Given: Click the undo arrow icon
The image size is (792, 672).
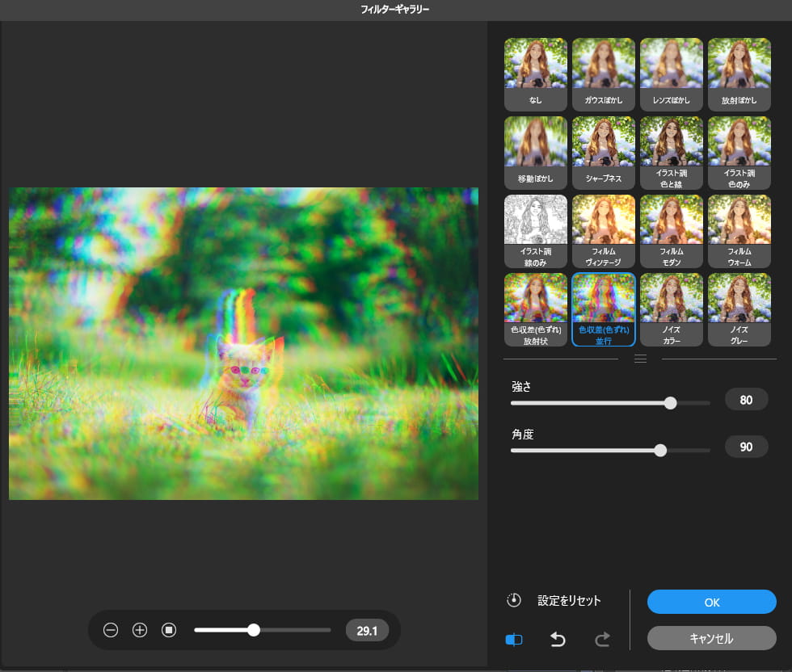Looking at the screenshot, I should pos(558,640).
